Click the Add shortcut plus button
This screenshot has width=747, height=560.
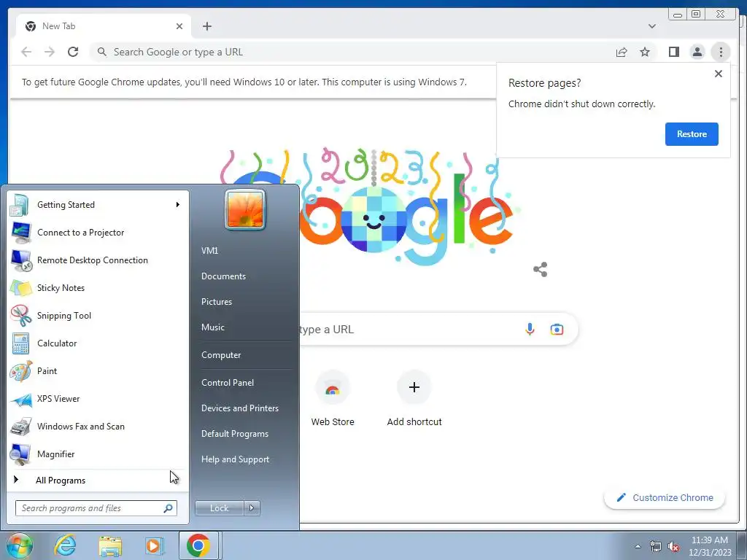coord(414,387)
